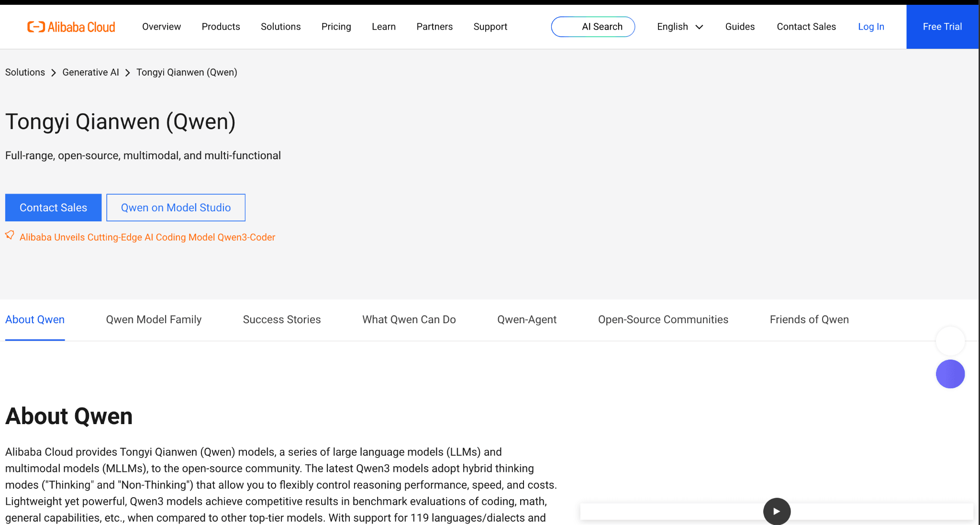This screenshot has height=525, width=980.
Task: Play the About Qwen video
Action: coord(777,511)
